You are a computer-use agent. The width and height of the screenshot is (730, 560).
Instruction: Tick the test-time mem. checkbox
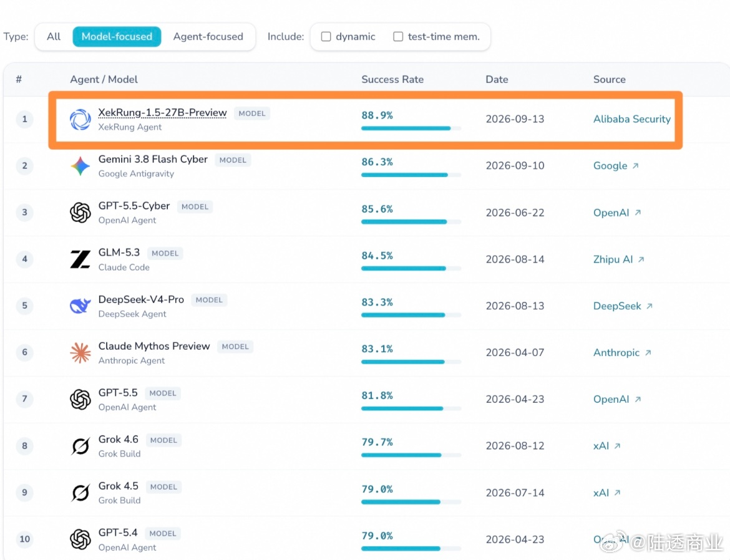(398, 36)
